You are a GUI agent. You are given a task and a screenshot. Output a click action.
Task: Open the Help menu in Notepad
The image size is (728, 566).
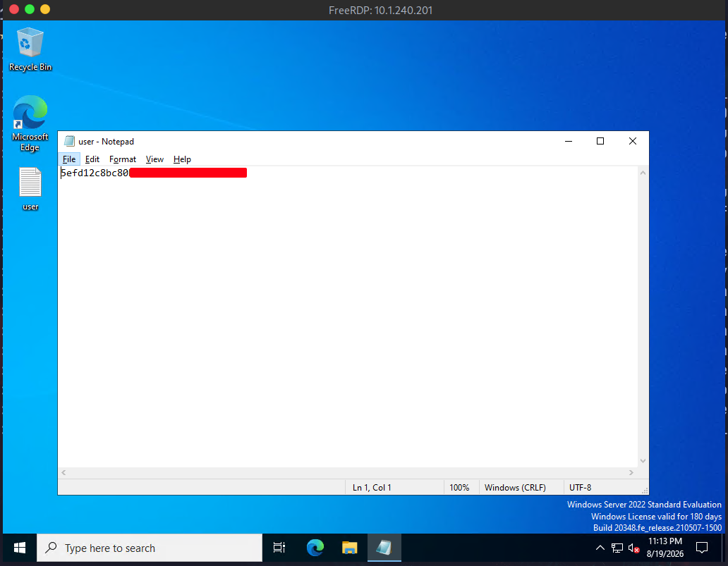(182, 159)
